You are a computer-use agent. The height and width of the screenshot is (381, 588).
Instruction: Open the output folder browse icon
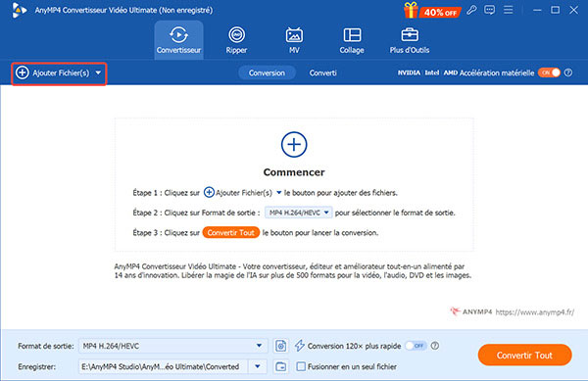click(280, 366)
